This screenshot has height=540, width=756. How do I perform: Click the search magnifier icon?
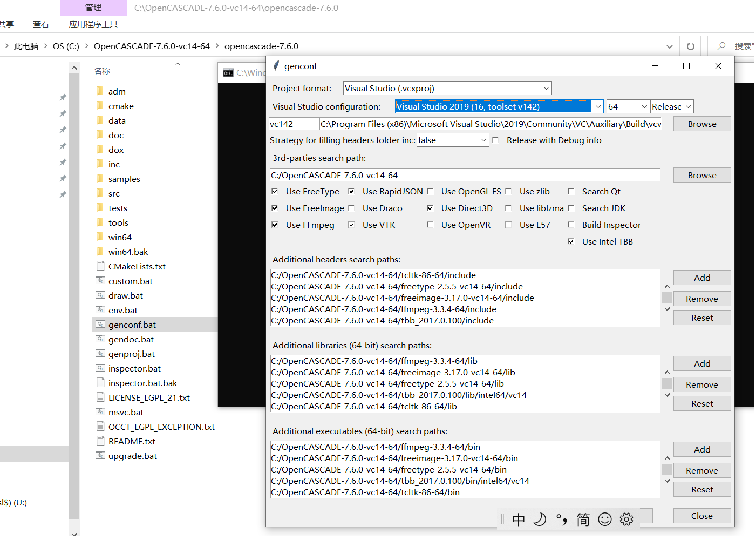(x=720, y=46)
